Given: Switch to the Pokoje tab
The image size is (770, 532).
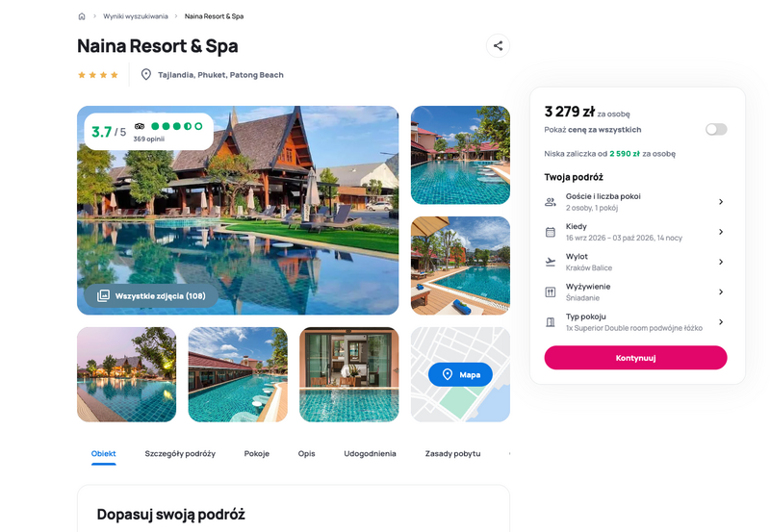Looking at the screenshot, I should tap(257, 453).
